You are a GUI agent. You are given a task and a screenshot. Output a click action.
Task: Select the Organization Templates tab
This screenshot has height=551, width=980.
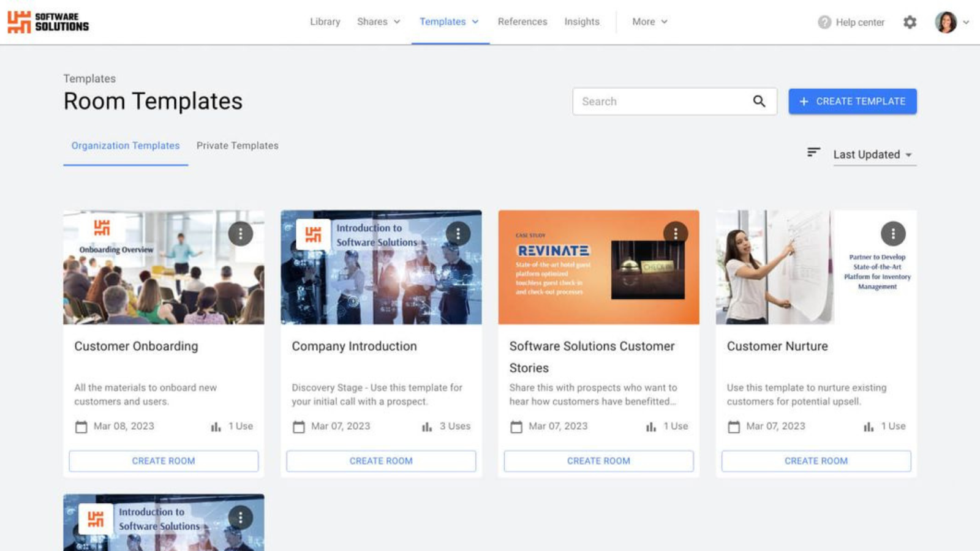(125, 146)
